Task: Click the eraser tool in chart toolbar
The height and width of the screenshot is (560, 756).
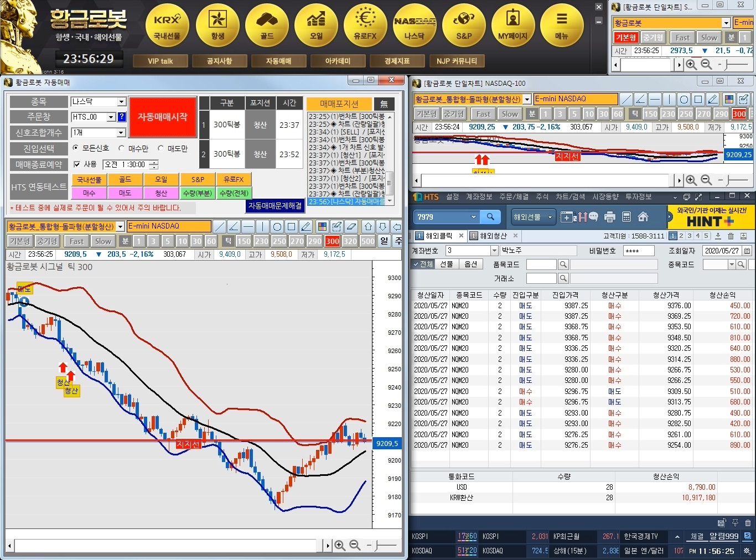Action: pos(351,226)
